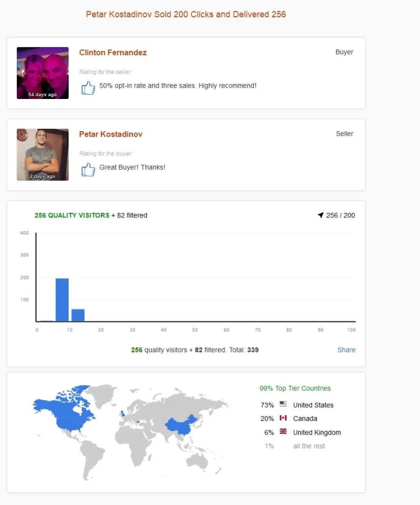This screenshot has height=505, width=420.
Task: Select the United States country label
Action: tap(313, 405)
